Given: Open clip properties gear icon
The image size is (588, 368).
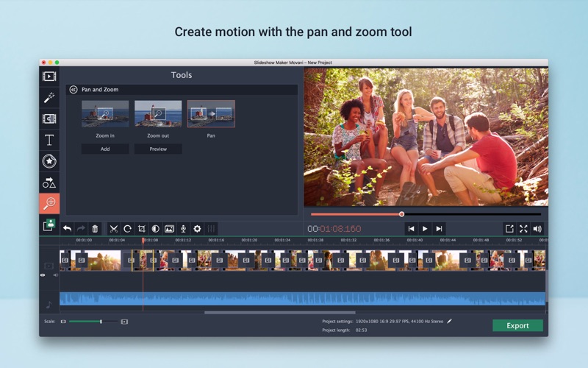Looking at the screenshot, I should coord(197,229).
